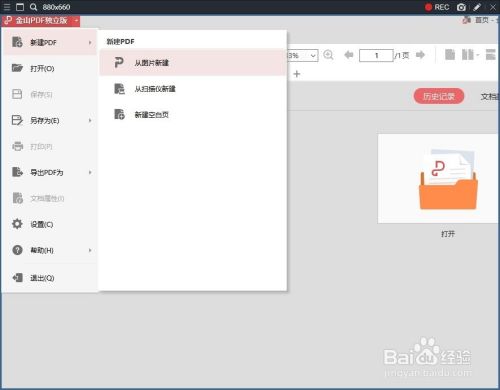The height and width of the screenshot is (390, 500).
Task: Click the 打开 label under the folder
Action: coord(448,234)
